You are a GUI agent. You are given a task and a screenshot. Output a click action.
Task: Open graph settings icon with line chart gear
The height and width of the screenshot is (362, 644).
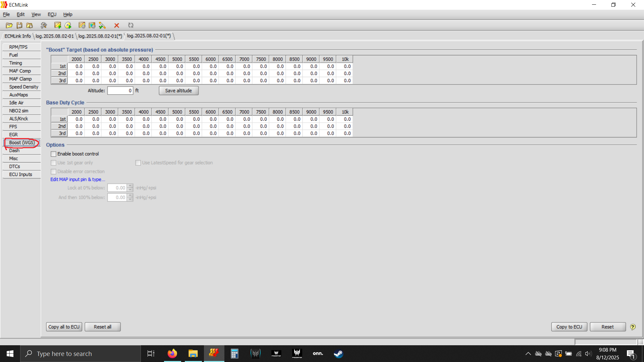pyautogui.click(x=82, y=25)
